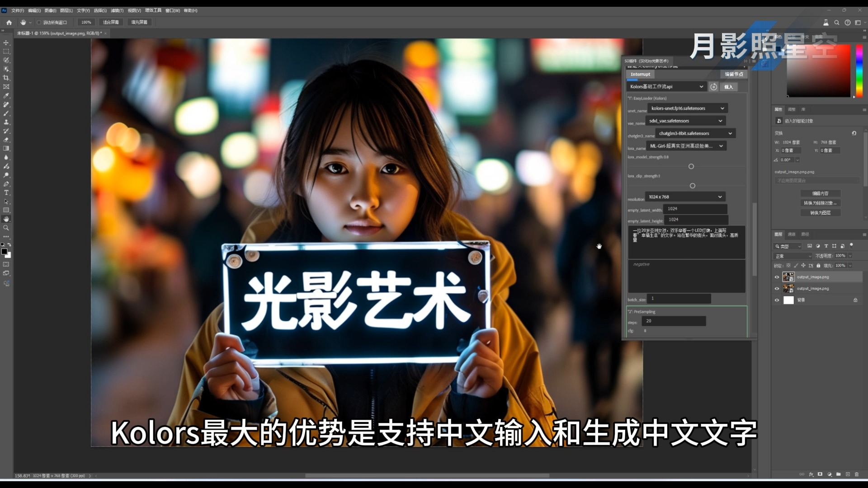Click the Brush tool icon
This screenshot has height=488, width=868.
7,116
